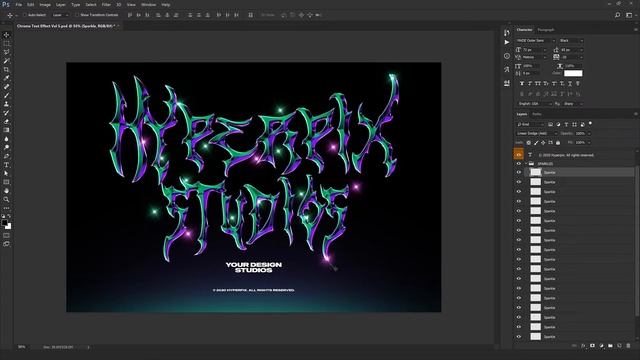Open the leading dropdown
The width and height of the screenshot is (640, 360).
tap(571, 50)
